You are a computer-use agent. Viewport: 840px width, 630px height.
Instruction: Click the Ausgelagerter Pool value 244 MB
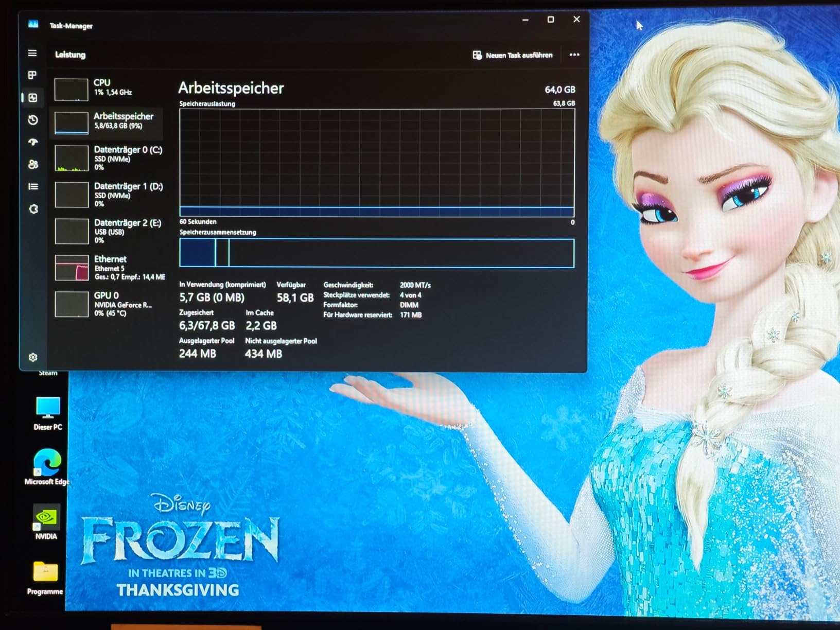tap(198, 354)
